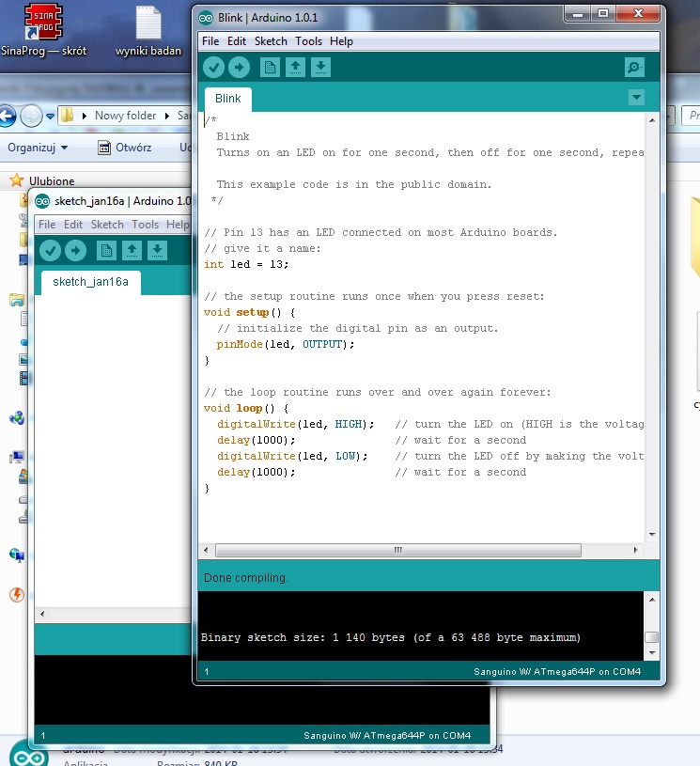Click 'int led = 13;' code line
Image resolution: width=700 pixels, height=766 pixels.
tap(246, 265)
